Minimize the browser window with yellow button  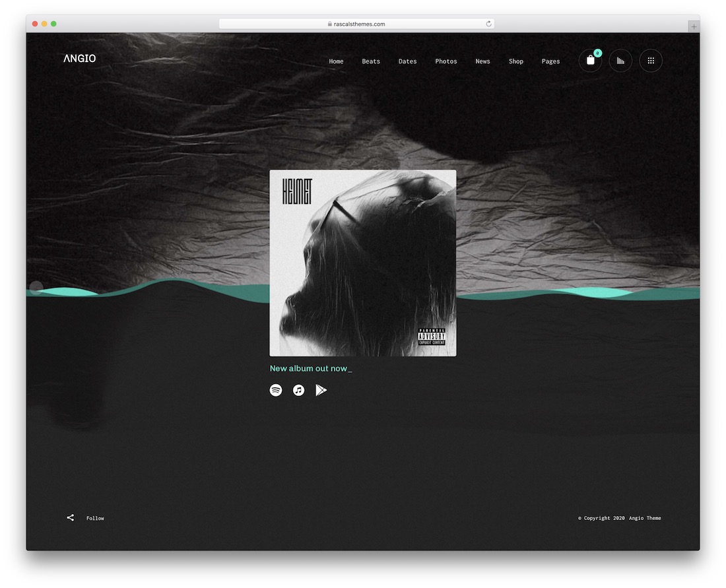click(x=44, y=24)
